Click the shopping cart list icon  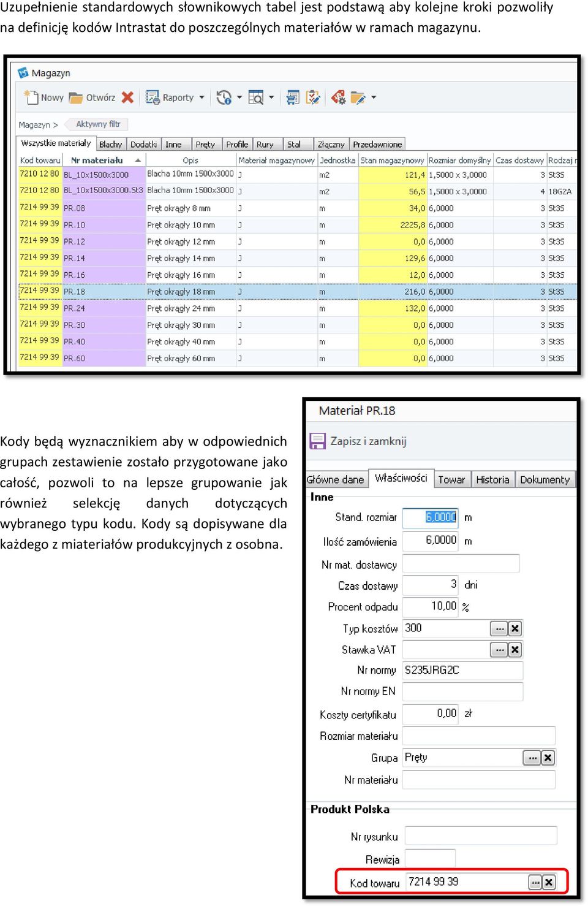click(293, 97)
